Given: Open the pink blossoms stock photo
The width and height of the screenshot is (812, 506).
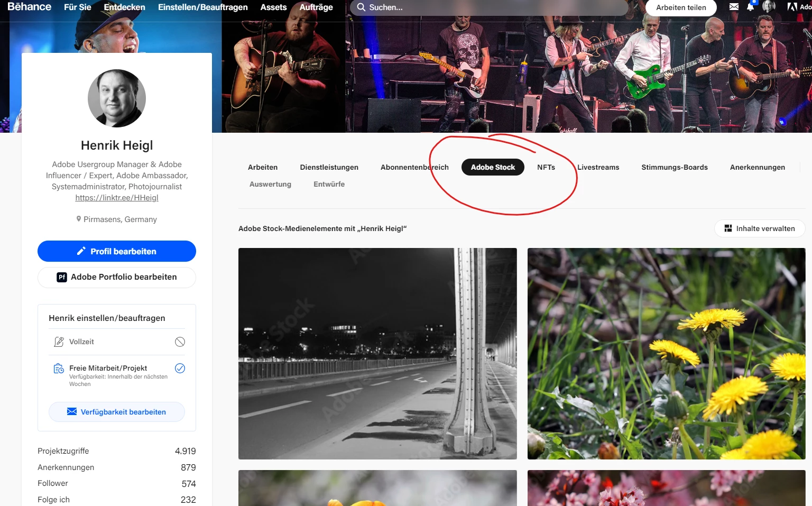Looking at the screenshot, I should point(666,488).
